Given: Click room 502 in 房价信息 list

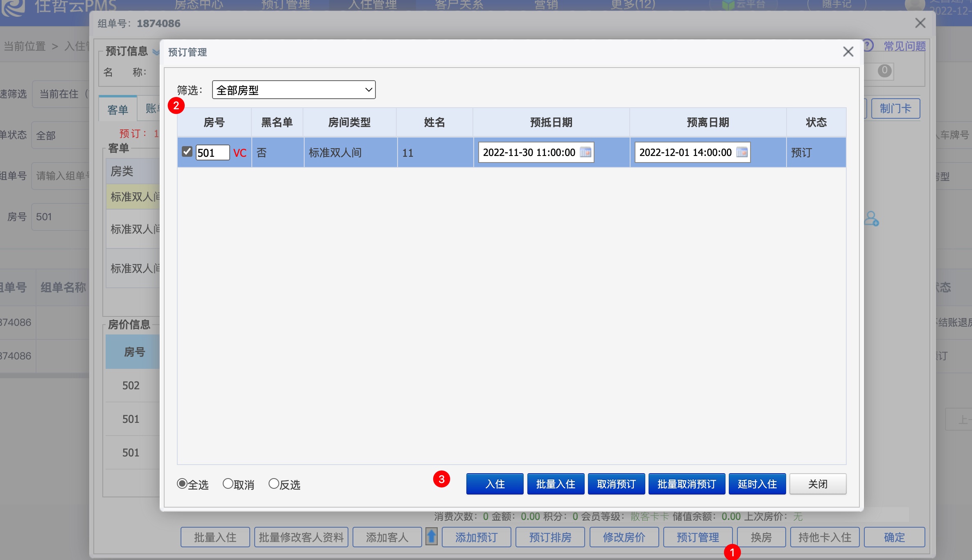Looking at the screenshot, I should (131, 385).
